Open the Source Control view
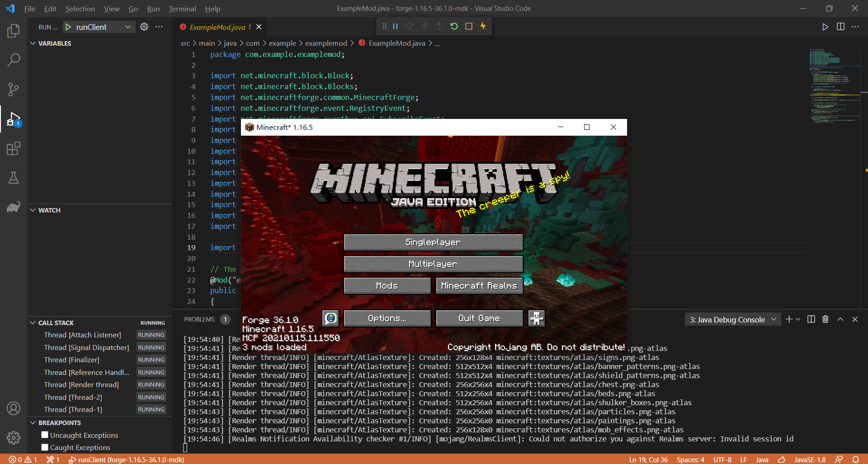The height and width of the screenshot is (464, 868). point(13,89)
